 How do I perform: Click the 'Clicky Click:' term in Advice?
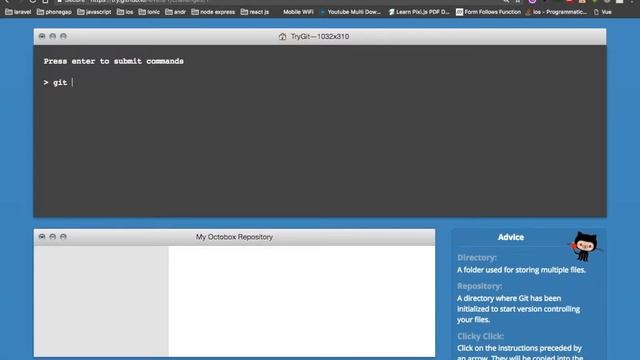click(480, 336)
